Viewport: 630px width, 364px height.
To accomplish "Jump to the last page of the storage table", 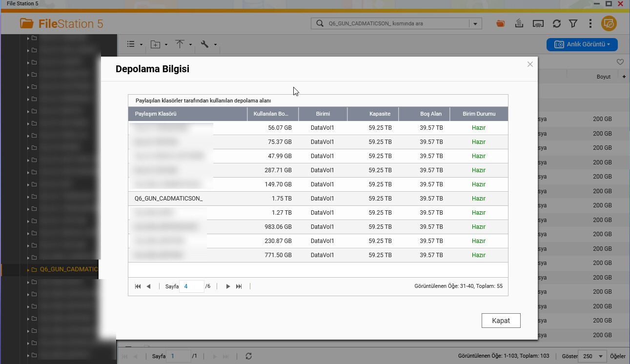I will 239,286.
